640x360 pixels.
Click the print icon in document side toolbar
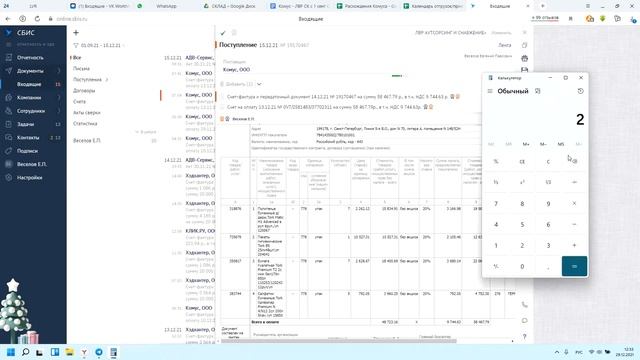[524, 58]
